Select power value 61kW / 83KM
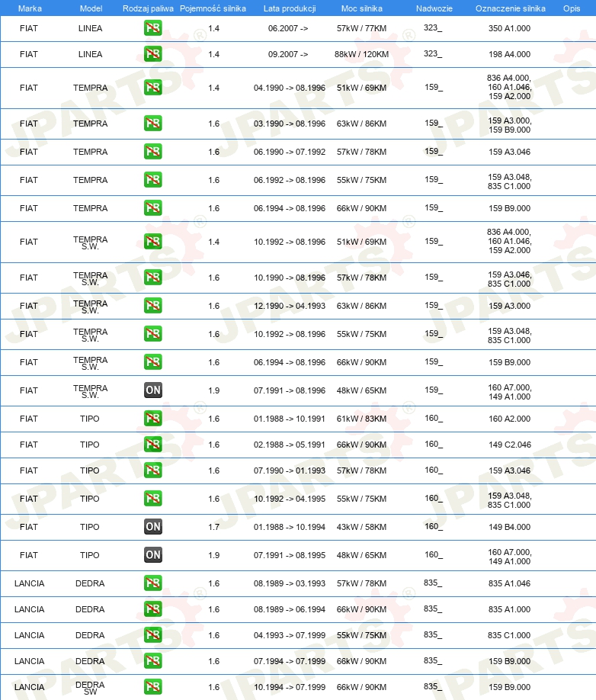This screenshot has width=596, height=700. click(x=362, y=419)
